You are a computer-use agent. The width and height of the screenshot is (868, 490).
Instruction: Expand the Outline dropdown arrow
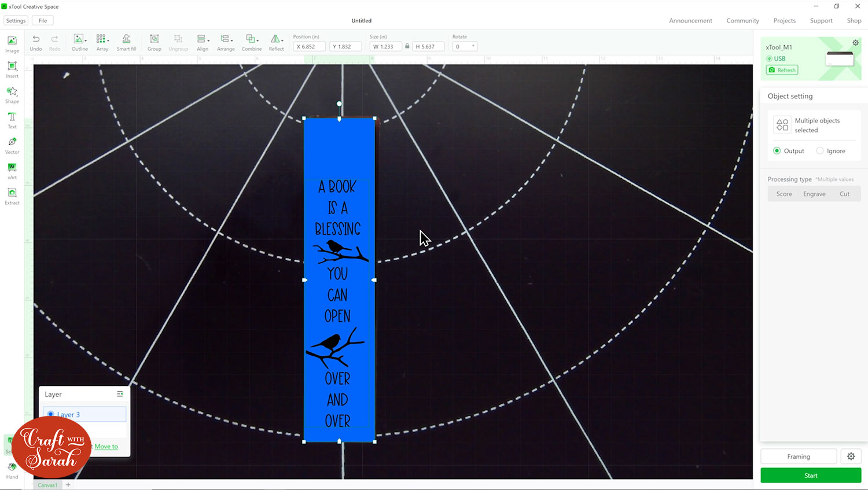point(86,40)
